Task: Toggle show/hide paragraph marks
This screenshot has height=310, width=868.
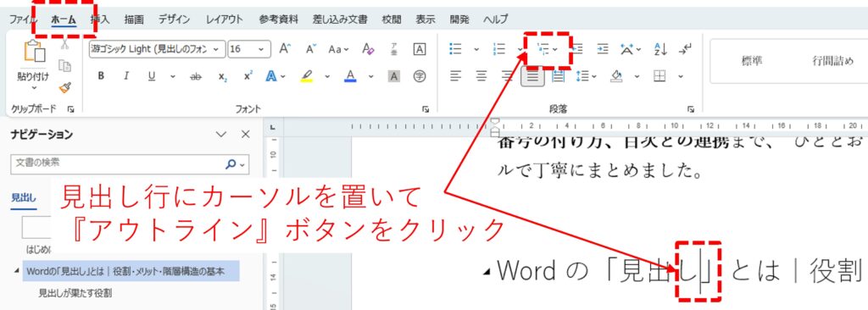Action: click(x=685, y=49)
